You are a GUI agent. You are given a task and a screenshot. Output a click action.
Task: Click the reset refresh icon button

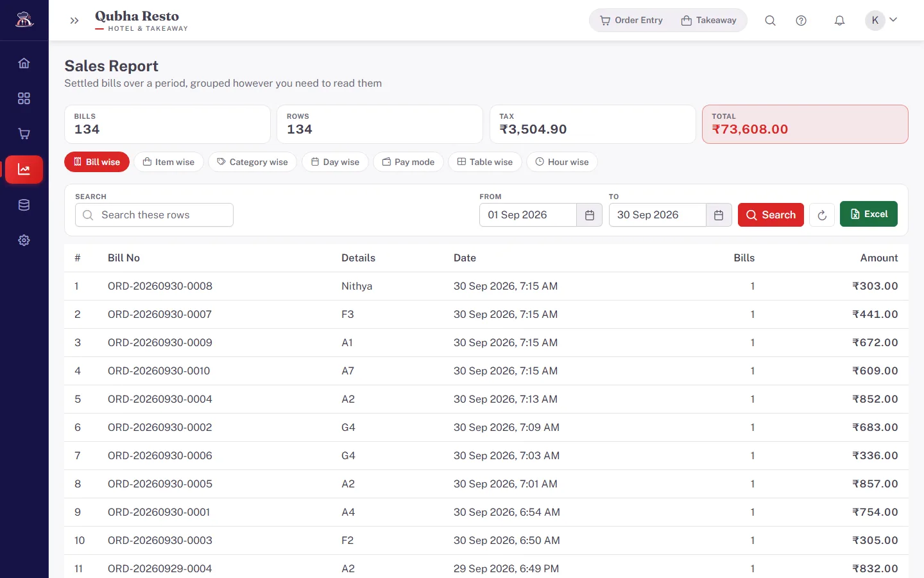pyautogui.click(x=822, y=215)
